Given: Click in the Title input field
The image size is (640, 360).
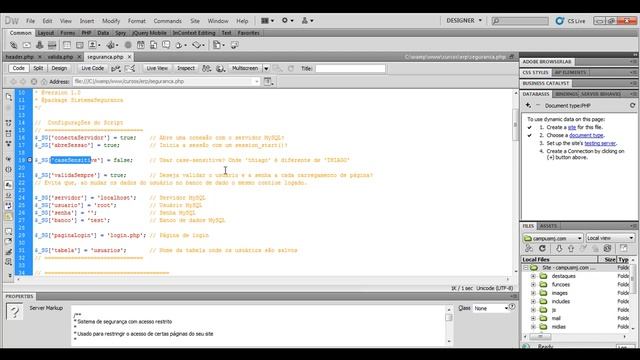Looking at the screenshot, I should 350,69.
